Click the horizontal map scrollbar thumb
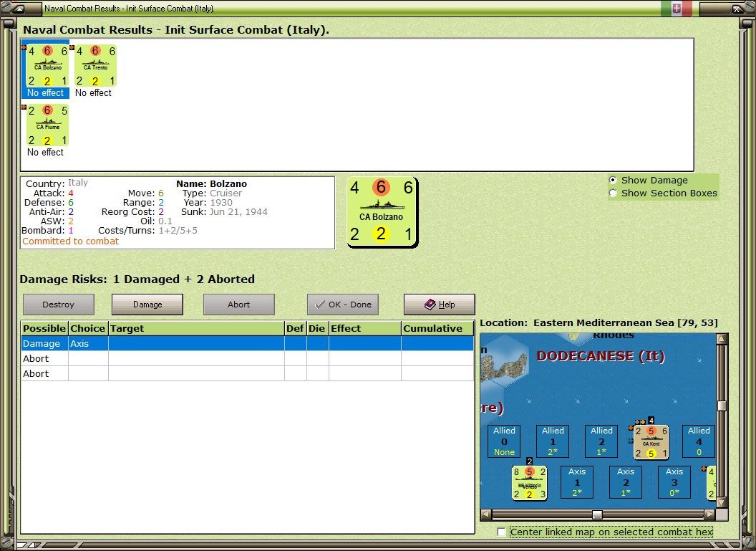Screen dimensions: 756x551 coord(597,514)
